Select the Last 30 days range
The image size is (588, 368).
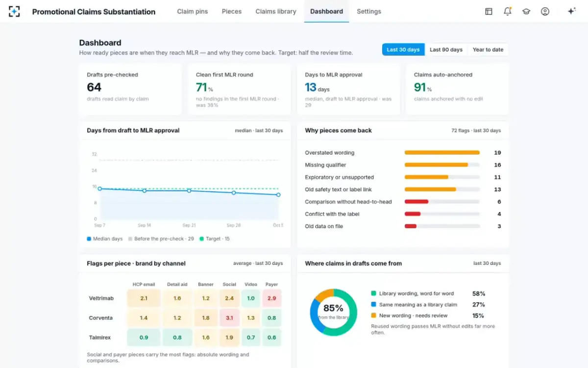coord(403,50)
